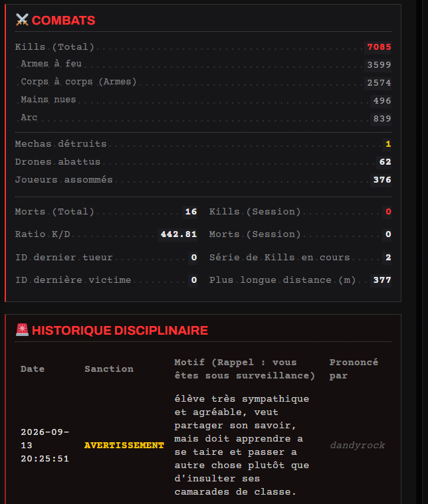Click the ID dernier tueur label

[x=64, y=258]
